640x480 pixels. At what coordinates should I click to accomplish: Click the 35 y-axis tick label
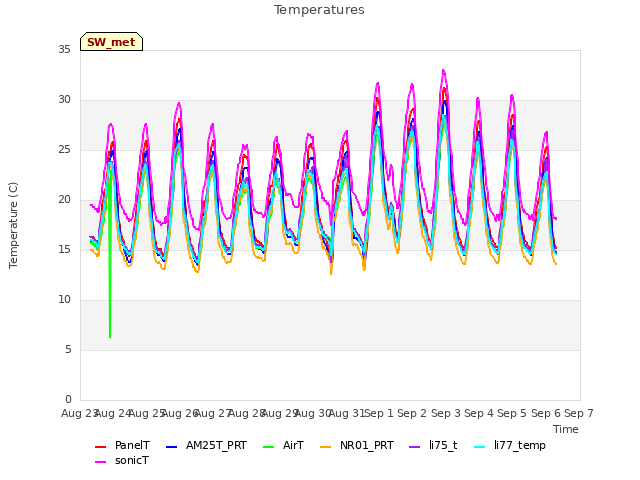coord(64,50)
